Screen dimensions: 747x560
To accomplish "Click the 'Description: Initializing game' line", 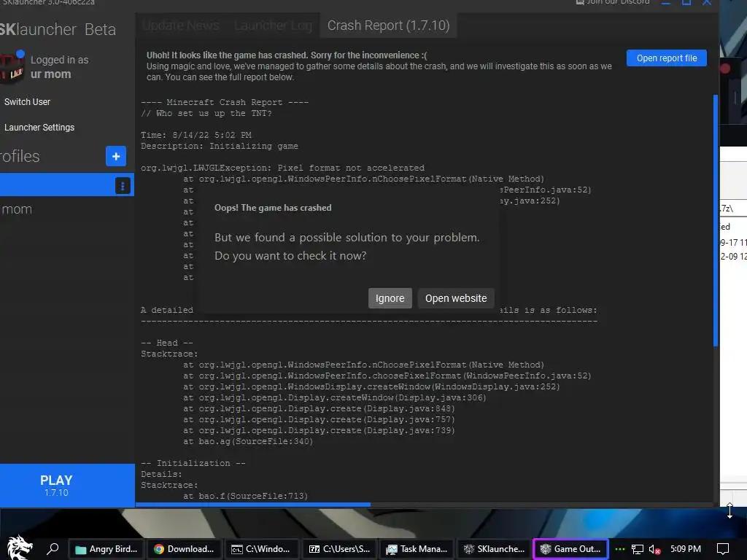I will click(219, 146).
